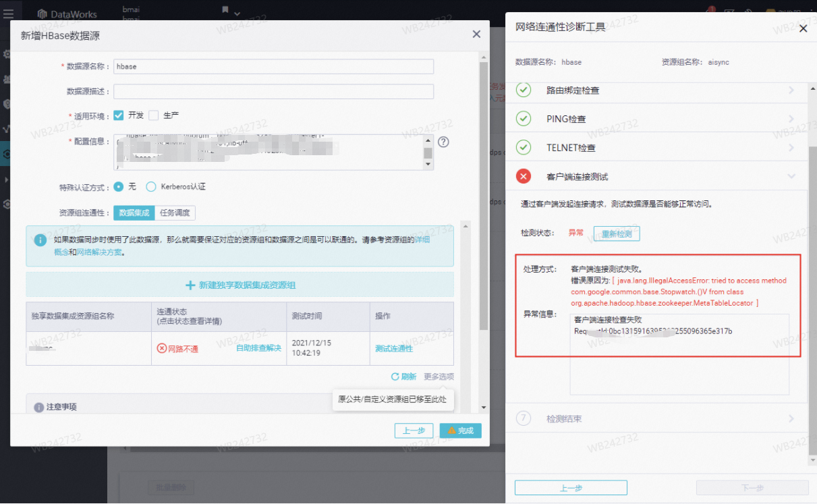Click 配置信息 scrollbar down arrow
Screen dimensions: 817x504
pyautogui.click(x=428, y=165)
